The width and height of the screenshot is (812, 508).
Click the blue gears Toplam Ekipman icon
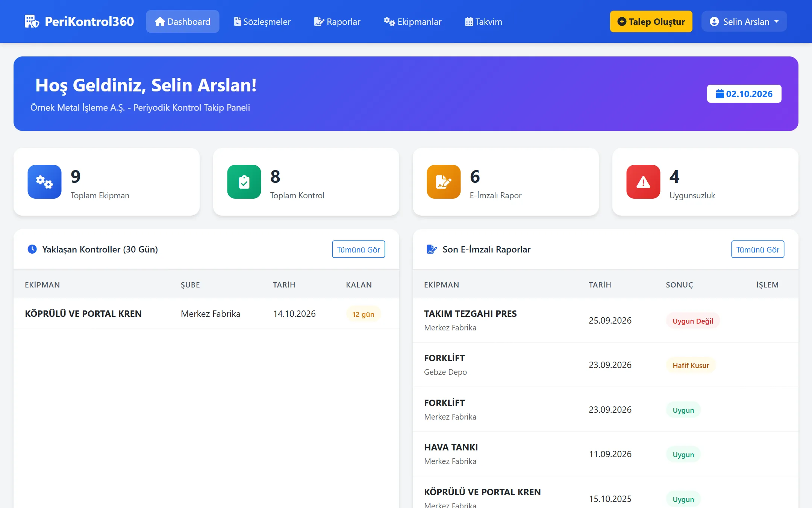coord(44,182)
